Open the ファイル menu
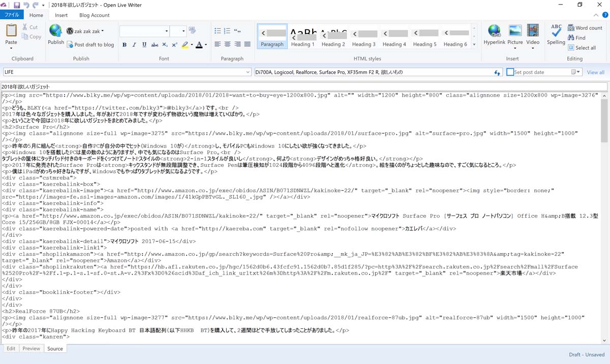The height and width of the screenshot is (364, 610). pyautogui.click(x=12, y=15)
